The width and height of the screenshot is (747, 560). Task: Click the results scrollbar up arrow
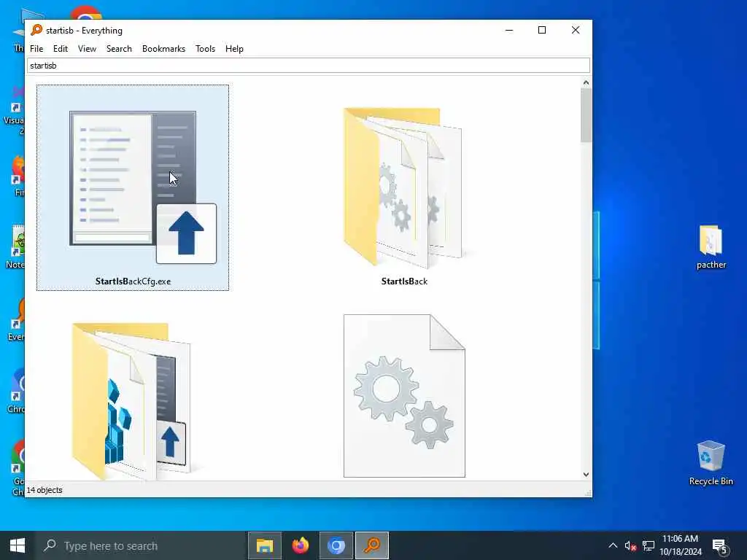tap(586, 83)
